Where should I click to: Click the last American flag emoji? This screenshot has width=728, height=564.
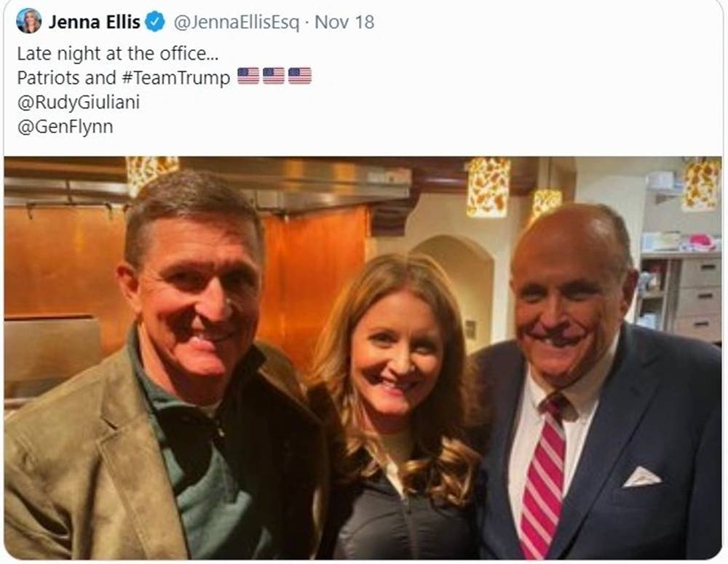pyautogui.click(x=299, y=76)
